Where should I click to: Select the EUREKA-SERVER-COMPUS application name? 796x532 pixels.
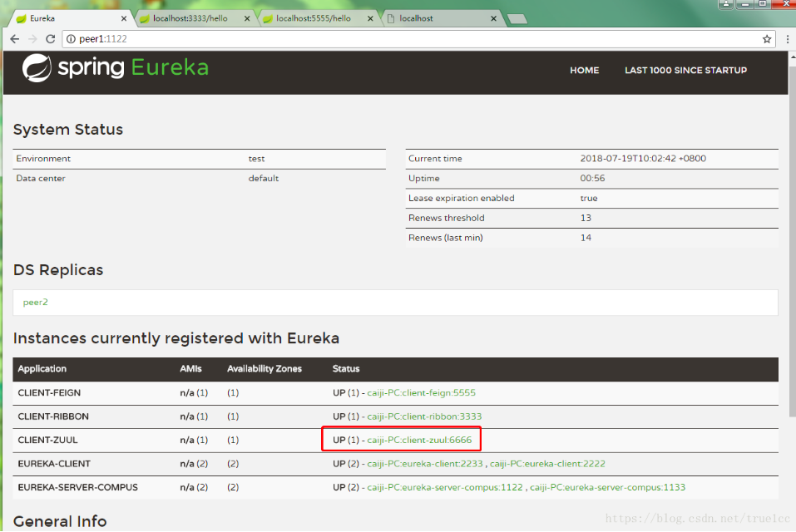pos(77,487)
